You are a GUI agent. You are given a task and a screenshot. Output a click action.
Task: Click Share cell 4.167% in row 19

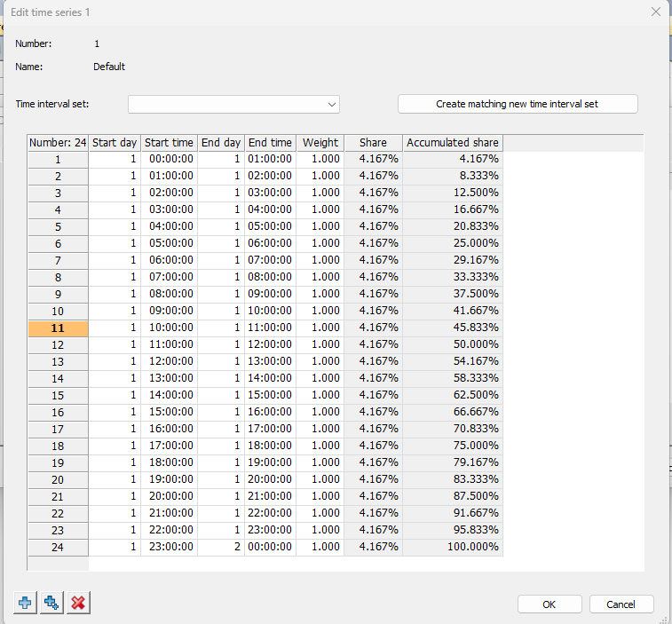tap(374, 462)
